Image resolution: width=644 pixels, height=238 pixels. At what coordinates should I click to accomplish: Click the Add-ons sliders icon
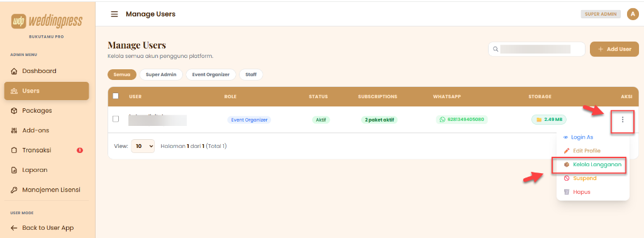pos(14,131)
